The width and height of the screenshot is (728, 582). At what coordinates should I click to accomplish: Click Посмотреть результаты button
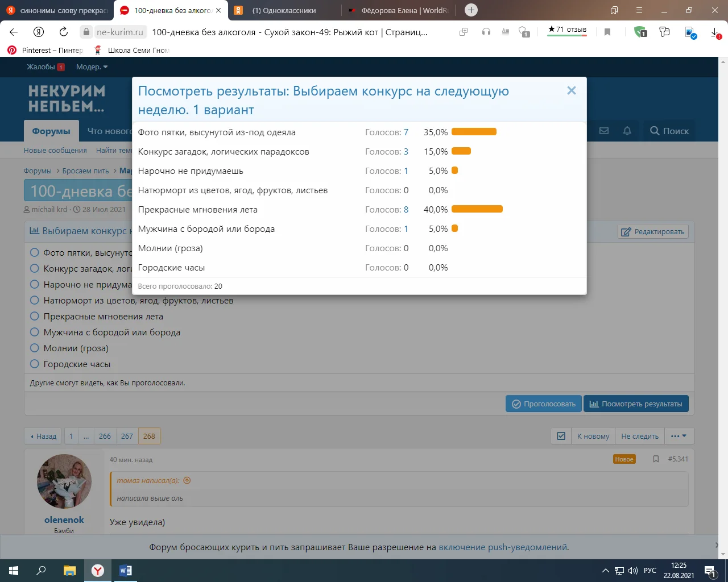pyautogui.click(x=636, y=404)
